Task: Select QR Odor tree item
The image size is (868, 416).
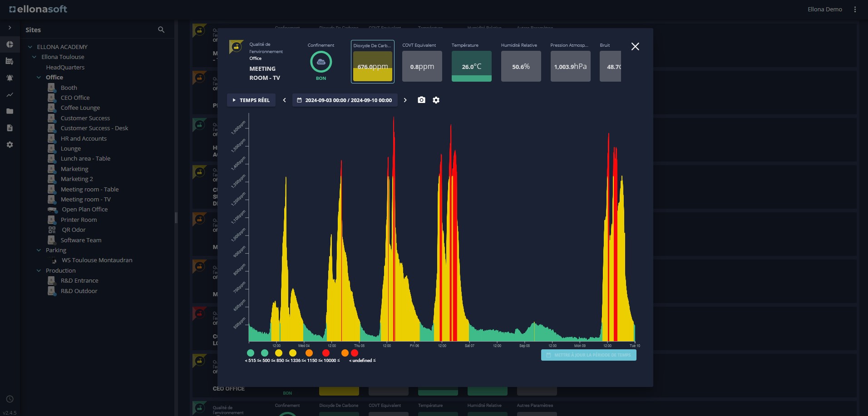Action: [74, 230]
